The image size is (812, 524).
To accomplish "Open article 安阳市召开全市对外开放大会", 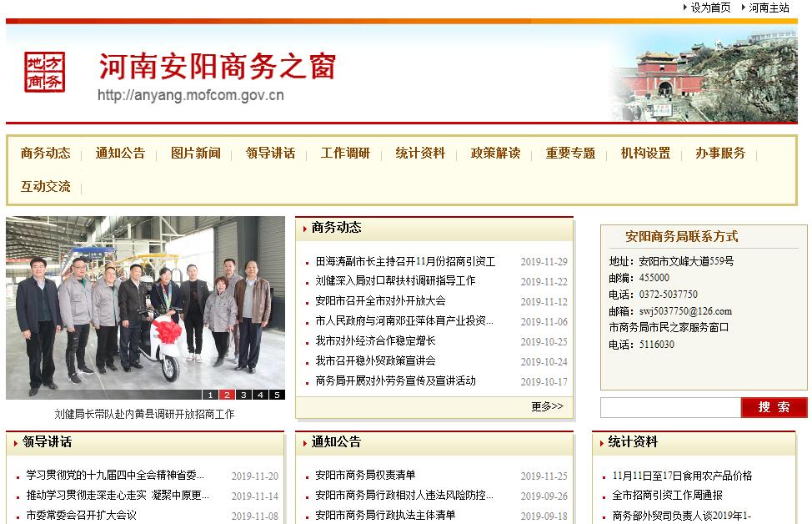I will 380,301.
